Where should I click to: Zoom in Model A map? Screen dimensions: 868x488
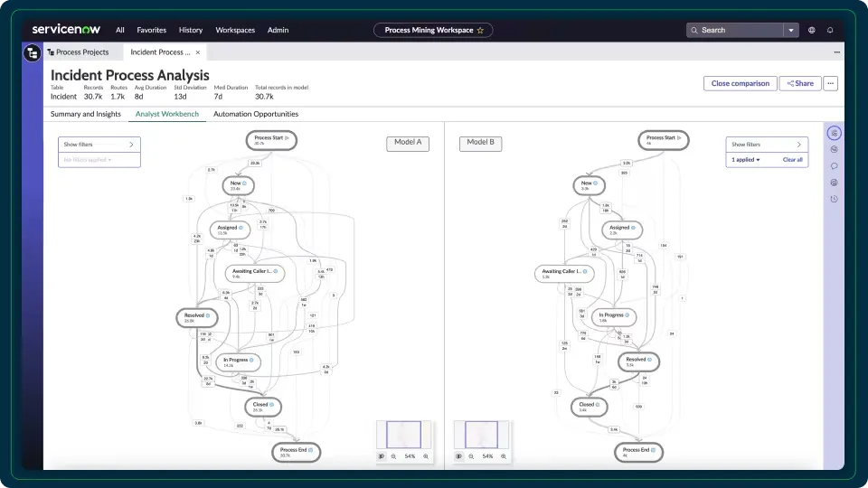426,456
